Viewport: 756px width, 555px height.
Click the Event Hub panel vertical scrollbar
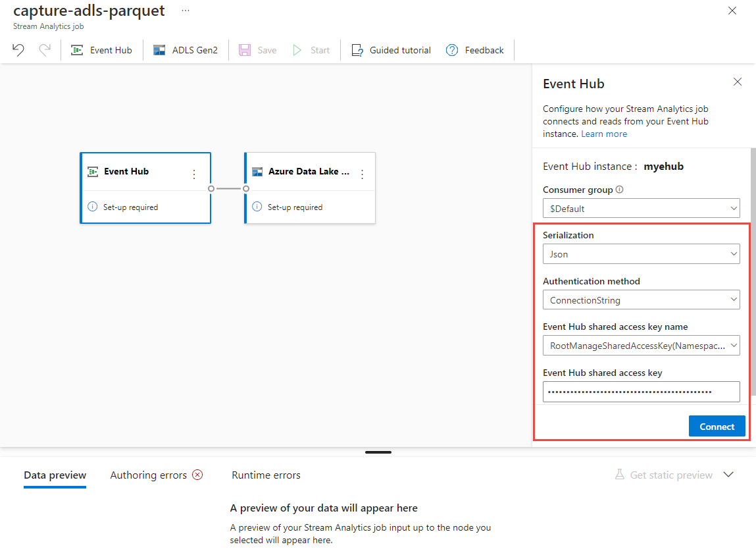tap(753, 271)
